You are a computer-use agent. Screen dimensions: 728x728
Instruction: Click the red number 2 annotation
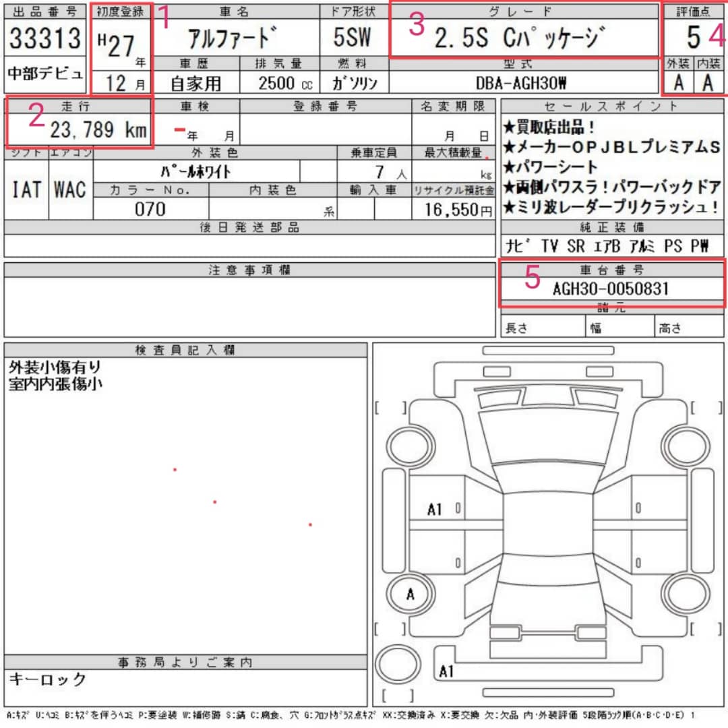click(35, 117)
